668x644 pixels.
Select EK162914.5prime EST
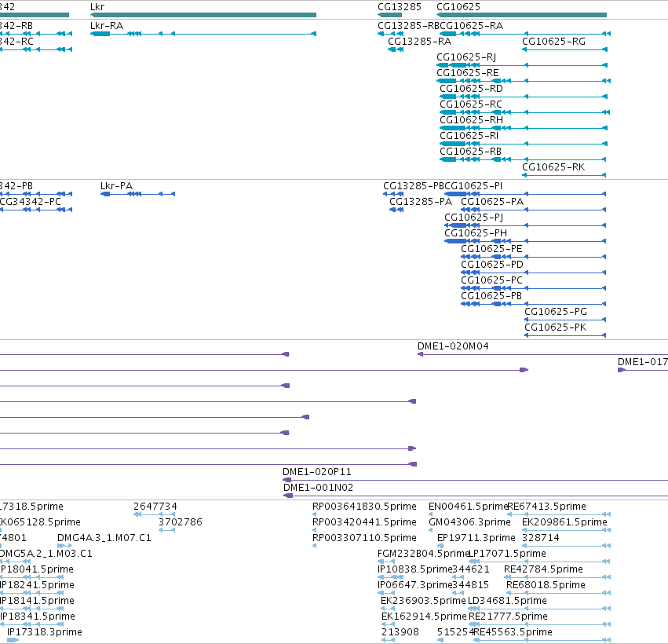pyautogui.click(x=388, y=624)
